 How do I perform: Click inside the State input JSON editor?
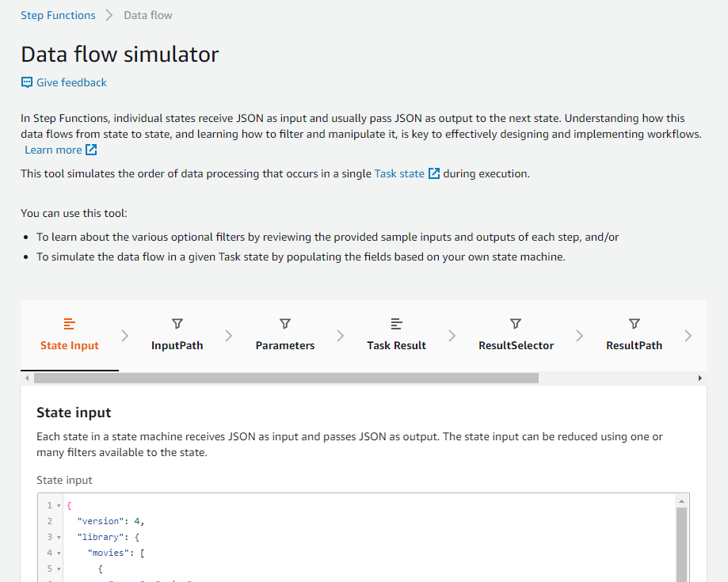317,538
